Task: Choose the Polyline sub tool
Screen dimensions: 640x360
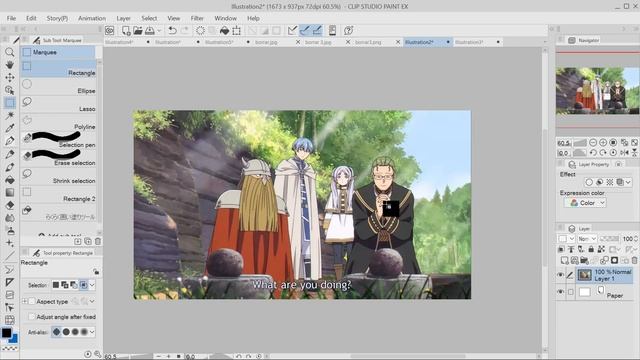Action: pyautogui.click(x=58, y=122)
